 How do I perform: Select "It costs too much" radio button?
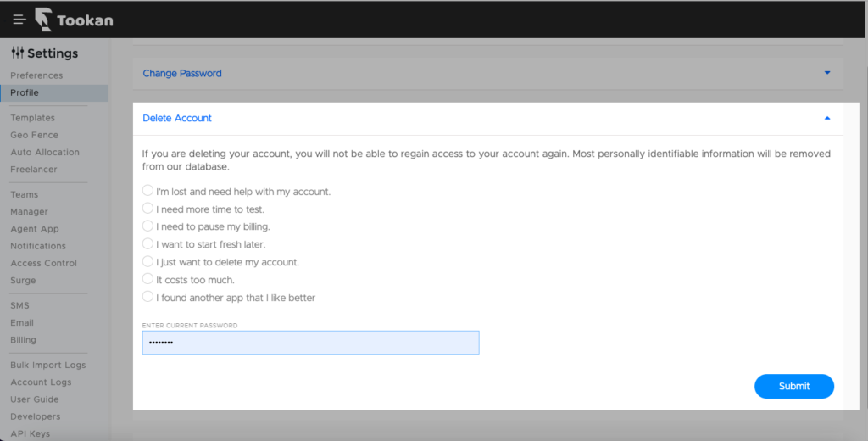[147, 279]
